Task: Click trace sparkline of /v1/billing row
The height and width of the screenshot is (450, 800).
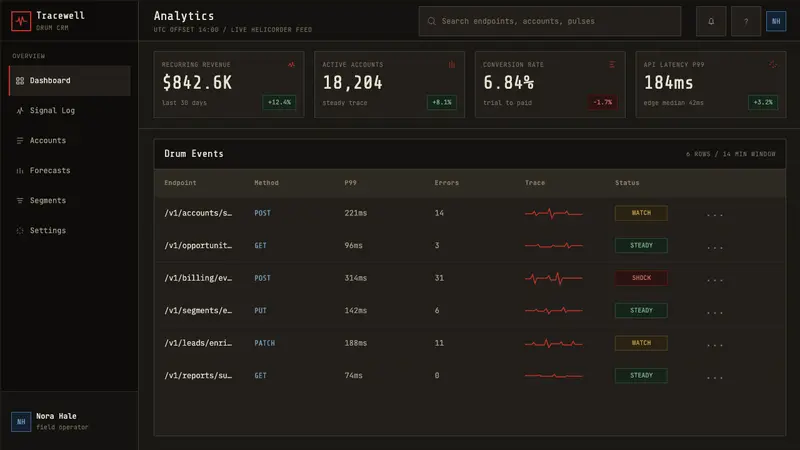Action: [554, 278]
